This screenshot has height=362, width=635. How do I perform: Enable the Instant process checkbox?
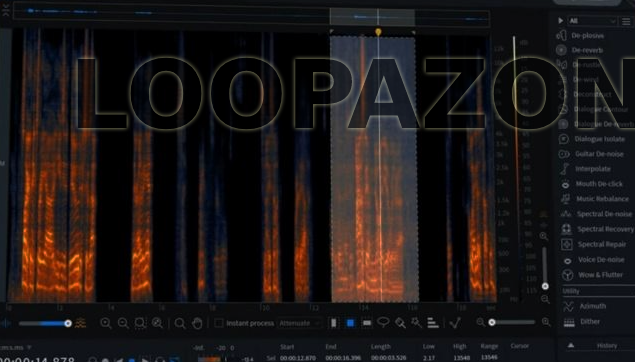[x=219, y=323]
